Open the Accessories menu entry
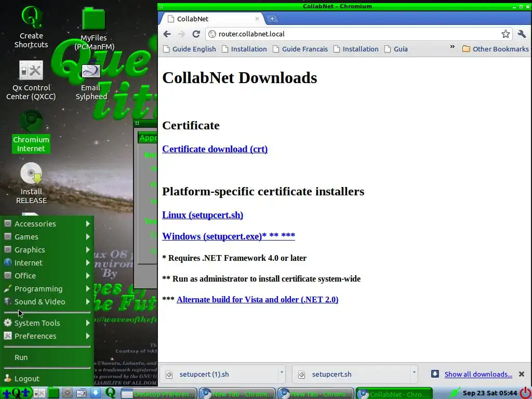This screenshot has height=399, width=532. coord(47,224)
